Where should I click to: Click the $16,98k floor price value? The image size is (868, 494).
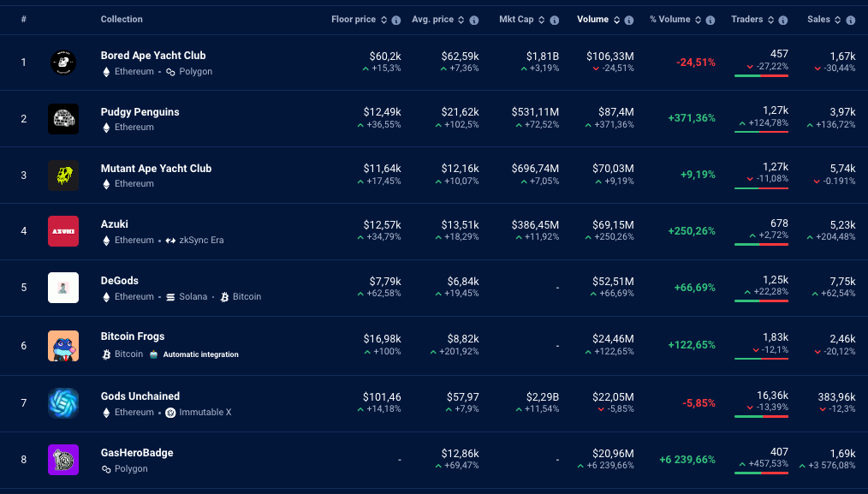coord(382,339)
